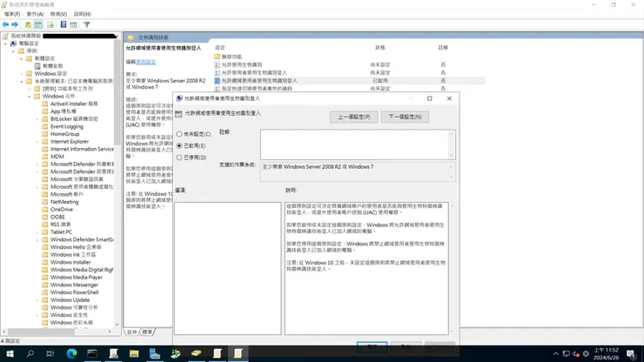Open Help with the blue question-mark icon

pos(64,24)
